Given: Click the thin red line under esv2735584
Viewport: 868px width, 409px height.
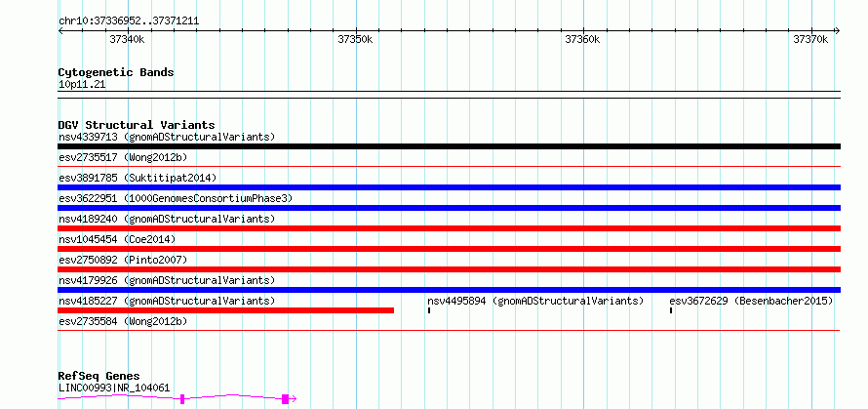Looking at the screenshot, I should tap(449, 330).
